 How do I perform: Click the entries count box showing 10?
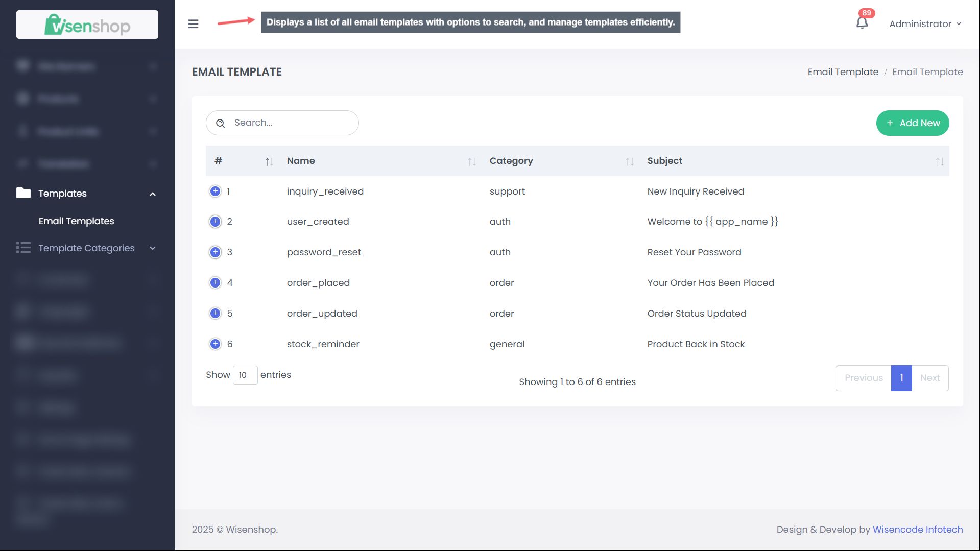pyautogui.click(x=245, y=375)
